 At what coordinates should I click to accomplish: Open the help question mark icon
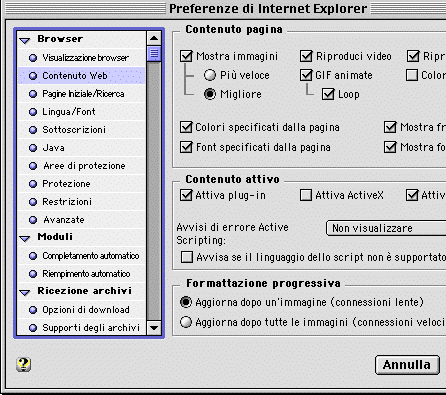click(23, 364)
